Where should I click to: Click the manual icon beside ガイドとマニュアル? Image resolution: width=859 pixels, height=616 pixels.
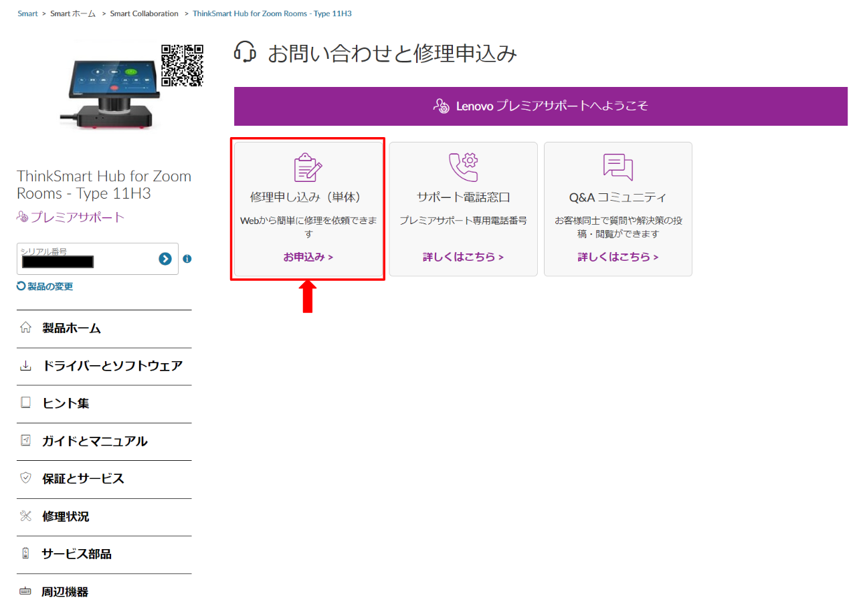click(26, 441)
